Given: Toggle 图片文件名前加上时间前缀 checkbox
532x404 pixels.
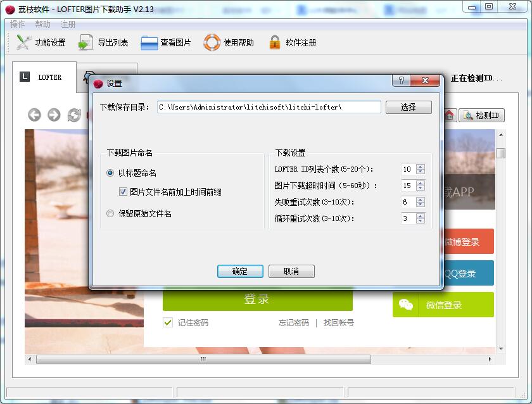Looking at the screenshot, I should click(x=170, y=192).
